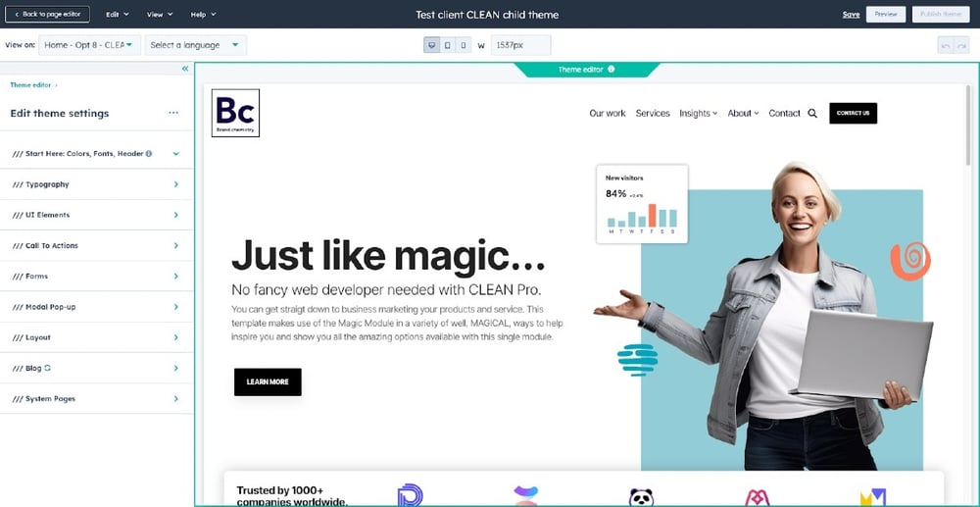Click the Preview button
This screenshot has width=980, height=507.
click(886, 15)
